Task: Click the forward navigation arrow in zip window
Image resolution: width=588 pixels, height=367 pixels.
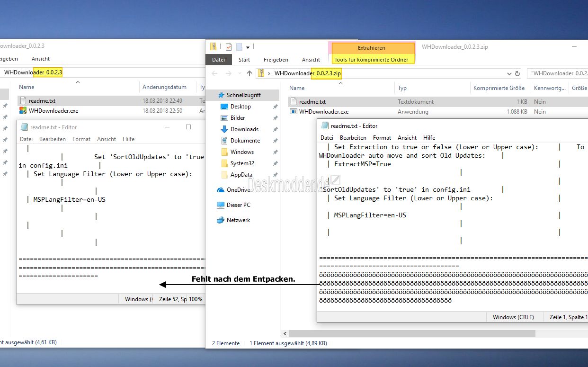Action: tap(230, 73)
